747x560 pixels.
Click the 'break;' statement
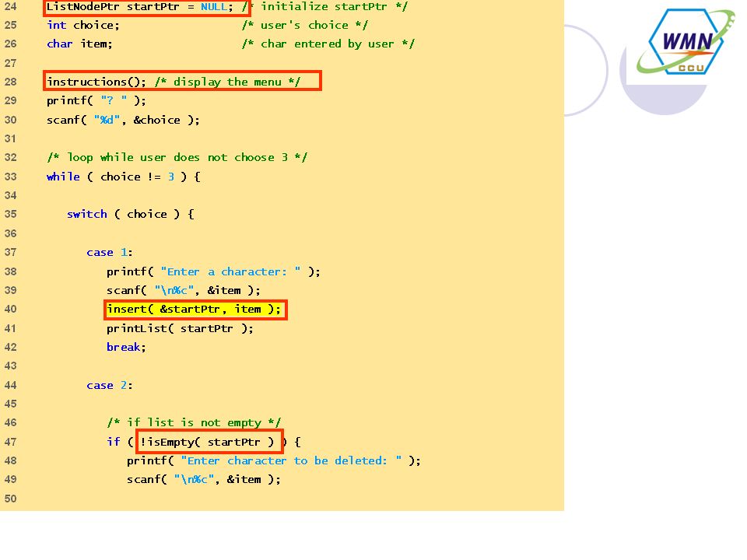[126, 347]
